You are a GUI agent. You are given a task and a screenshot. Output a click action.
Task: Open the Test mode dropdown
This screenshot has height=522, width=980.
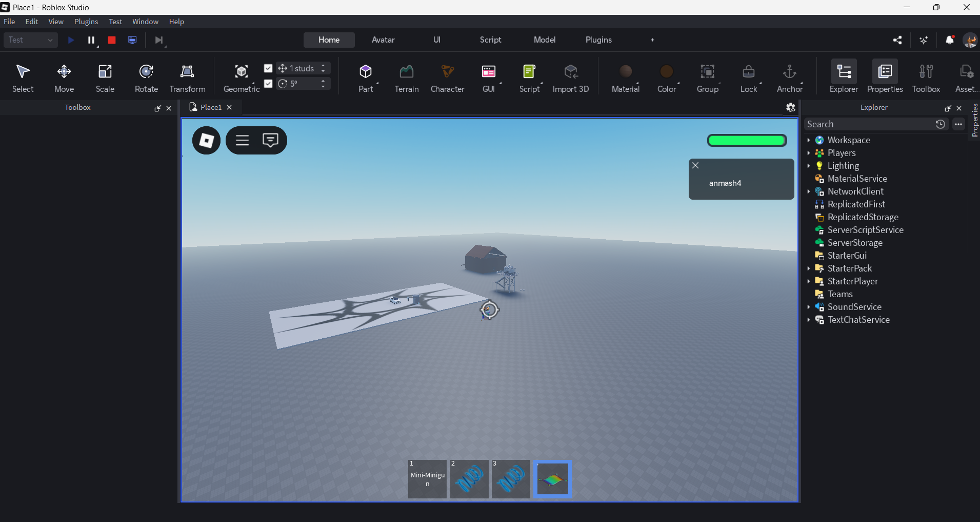(31, 40)
